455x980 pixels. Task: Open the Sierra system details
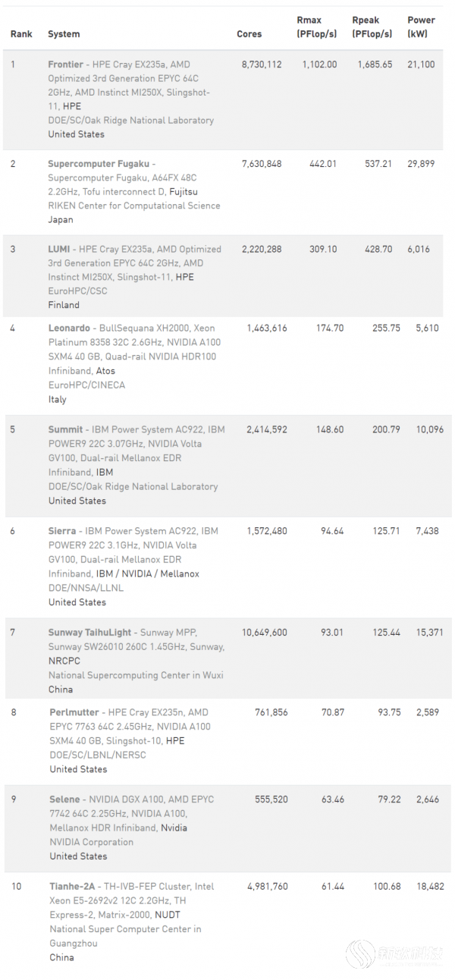coord(63,531)
